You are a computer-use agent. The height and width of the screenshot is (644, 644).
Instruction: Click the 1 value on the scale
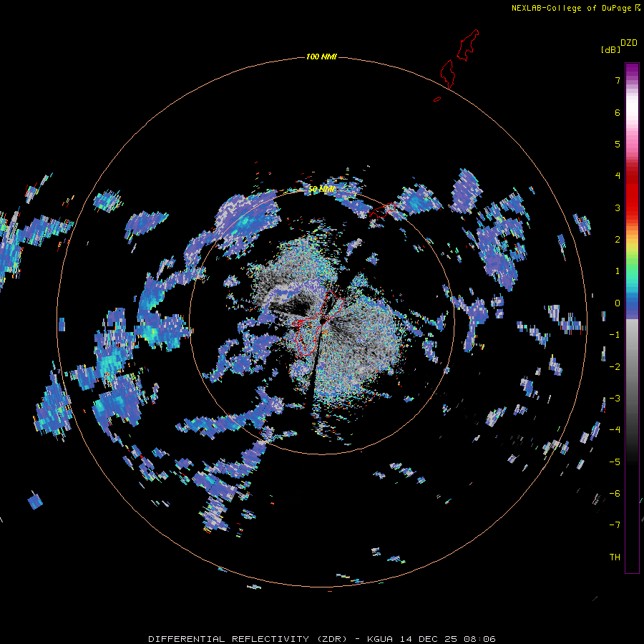pyautogui.click(x=618, y=271)
